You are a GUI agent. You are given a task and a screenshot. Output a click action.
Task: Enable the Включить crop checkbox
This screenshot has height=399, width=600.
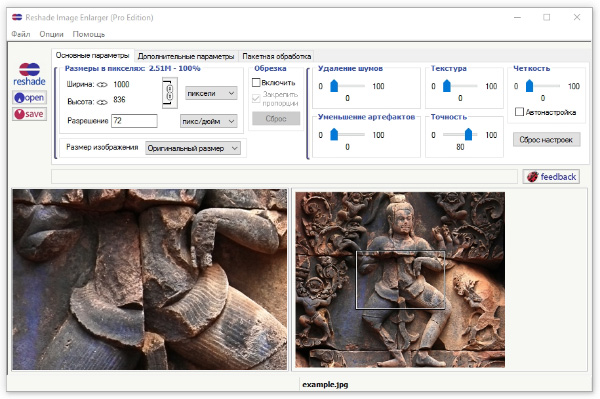[256, 83]
